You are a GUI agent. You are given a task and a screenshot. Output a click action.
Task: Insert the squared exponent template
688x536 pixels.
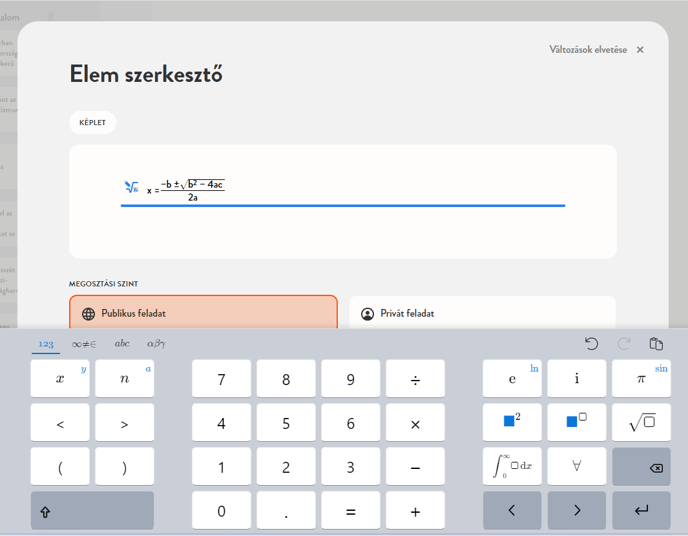point(512,423)
